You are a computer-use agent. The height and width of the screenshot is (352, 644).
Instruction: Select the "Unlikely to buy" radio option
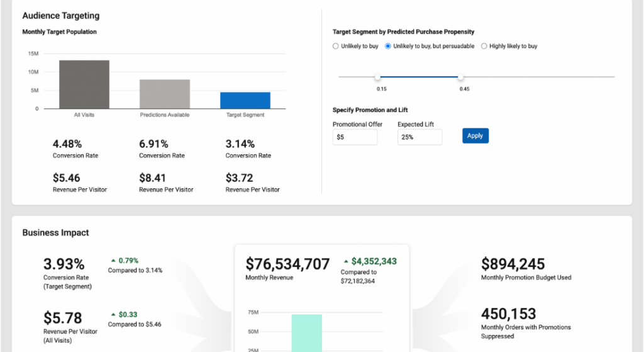[336, 46]
